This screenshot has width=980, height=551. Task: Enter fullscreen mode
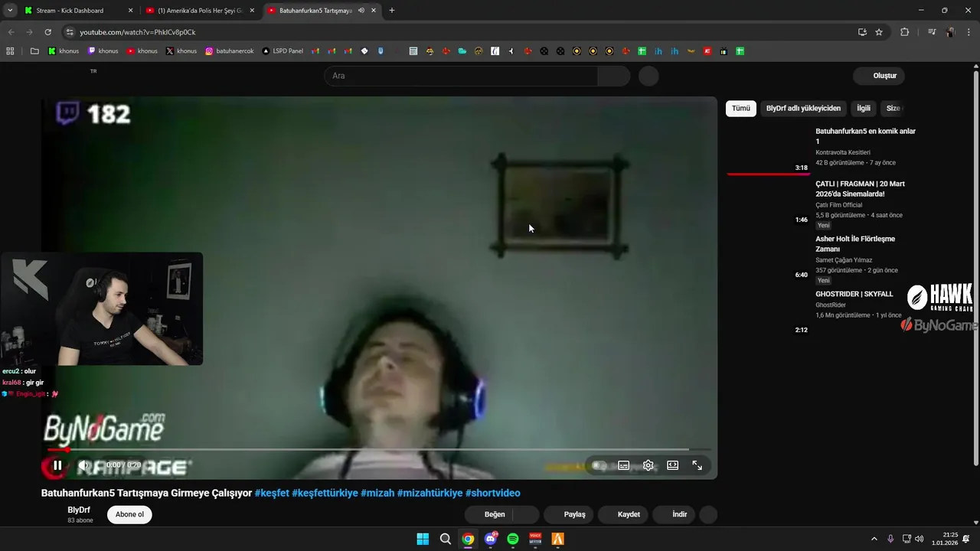point(697,465)
